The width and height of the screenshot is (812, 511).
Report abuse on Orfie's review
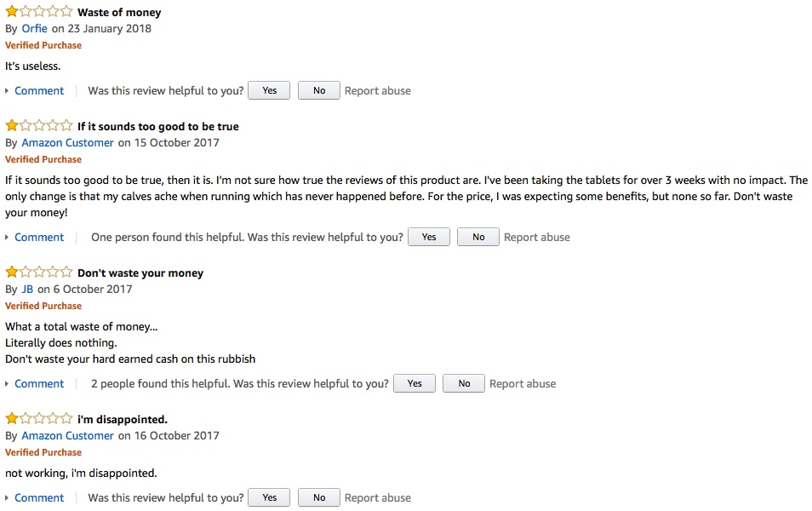[x=378, y=90]
